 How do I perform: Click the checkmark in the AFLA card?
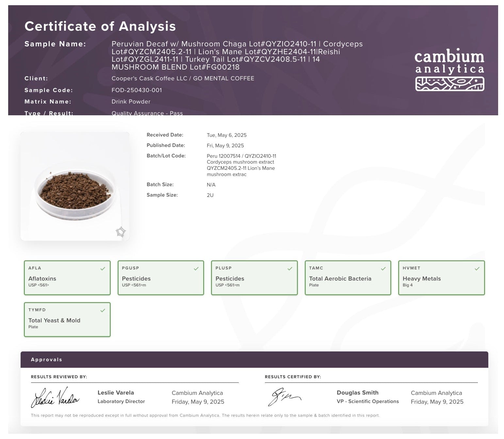click(x=103, y=269)
